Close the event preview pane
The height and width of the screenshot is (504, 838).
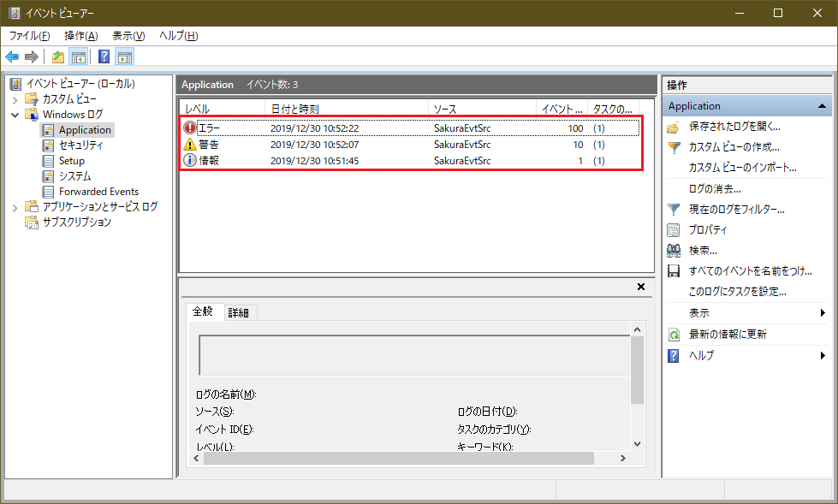point(641,288)
